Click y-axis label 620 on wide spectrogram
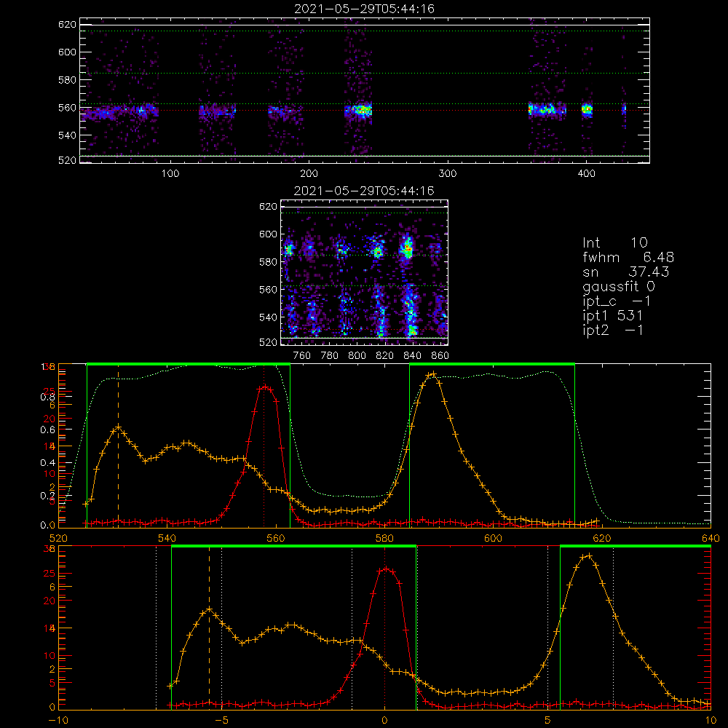The image size is (728, 728). tap(67, 25)
